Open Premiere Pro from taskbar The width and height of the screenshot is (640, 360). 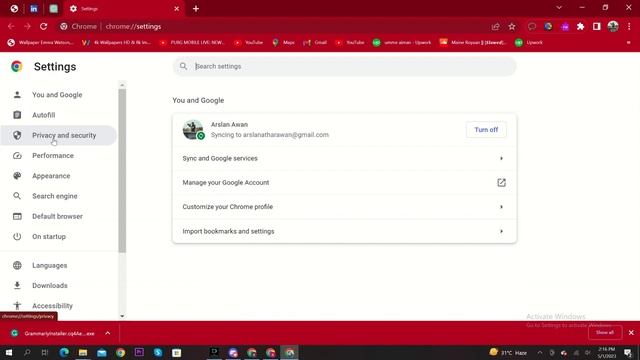(139, 353)
